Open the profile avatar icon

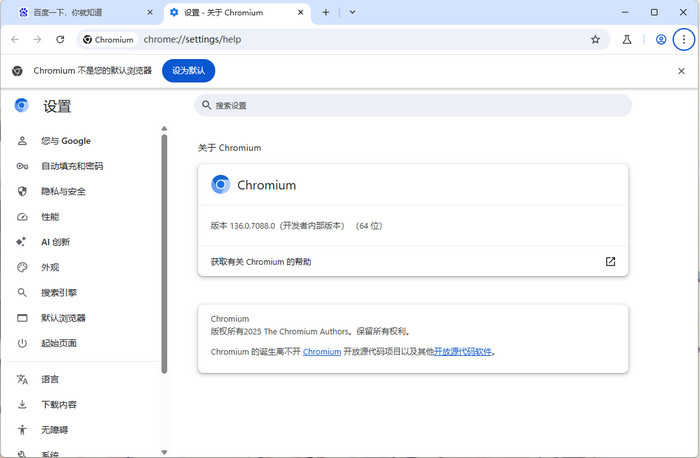[x=661, y=39]
